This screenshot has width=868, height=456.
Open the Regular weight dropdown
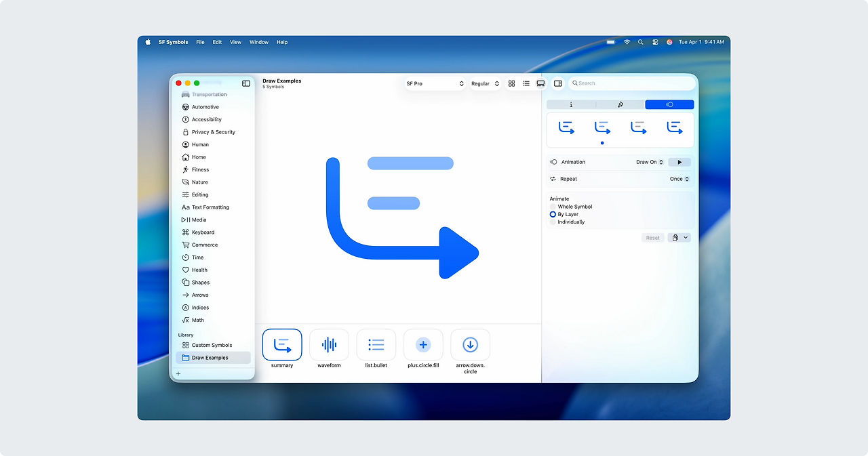pos(485,83)
